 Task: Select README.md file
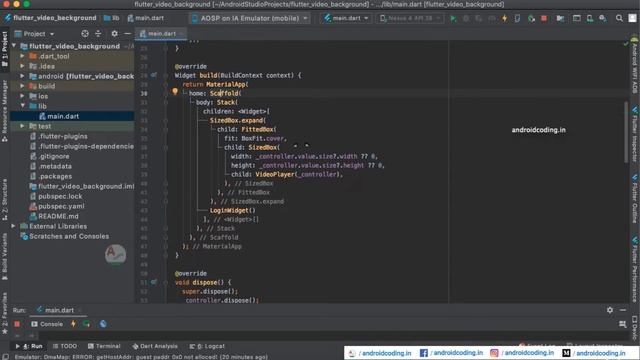coord(58,216)
